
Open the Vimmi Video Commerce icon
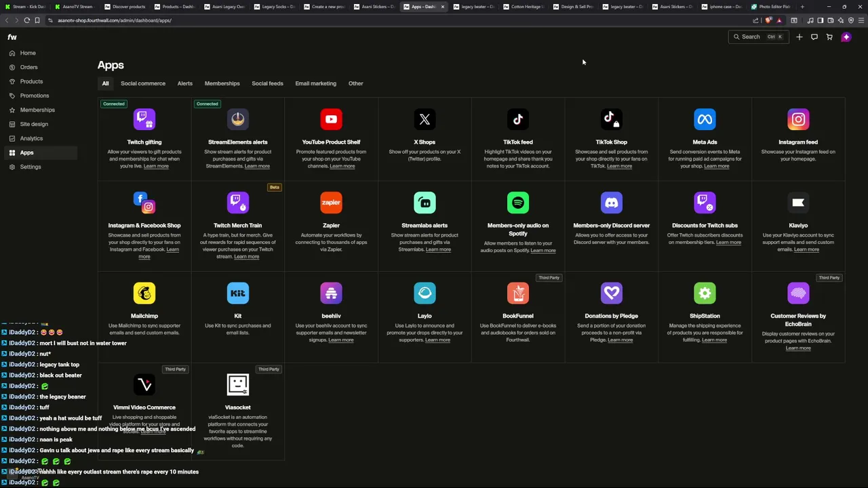[144, 384]
